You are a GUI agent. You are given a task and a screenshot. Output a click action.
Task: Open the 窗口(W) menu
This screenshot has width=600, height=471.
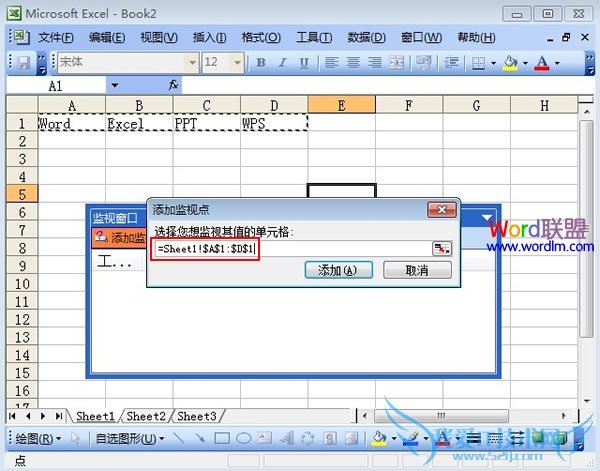point(421,37)
